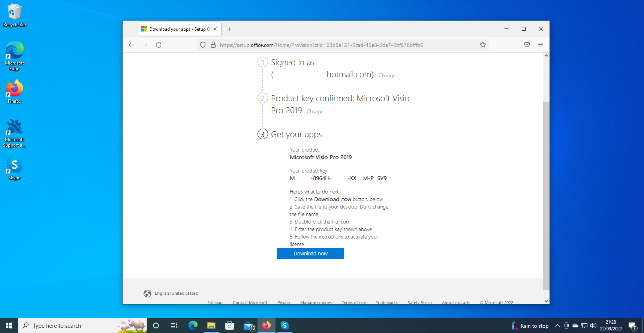The image size is (644, 333).
Task: Open the tracking protection shield icon
Action: click(x=203, y=45)
